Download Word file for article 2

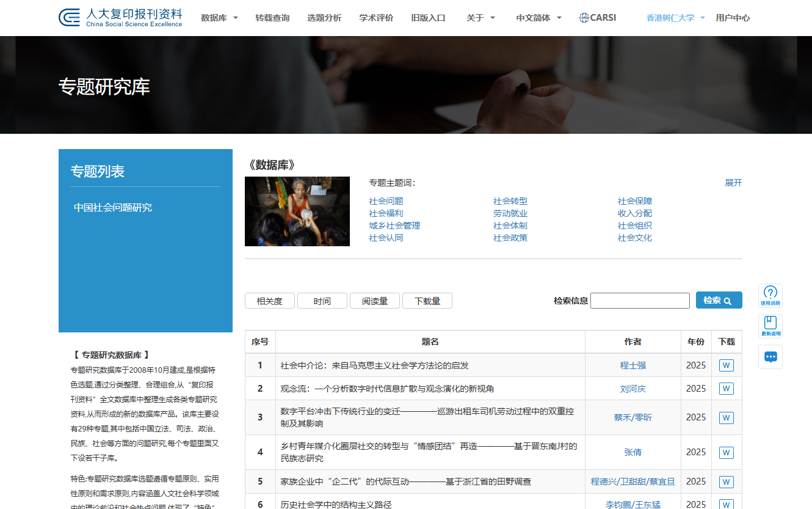tap(726, 389)
